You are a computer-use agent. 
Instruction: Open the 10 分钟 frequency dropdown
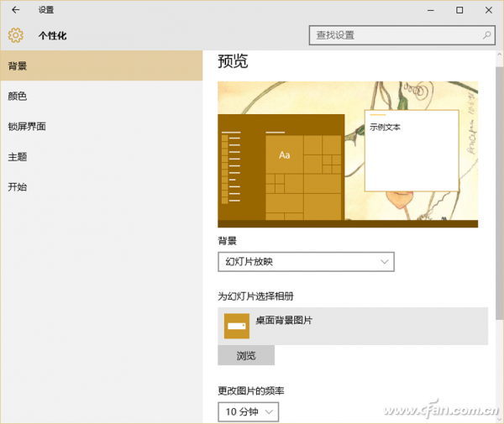coord(248,411)
